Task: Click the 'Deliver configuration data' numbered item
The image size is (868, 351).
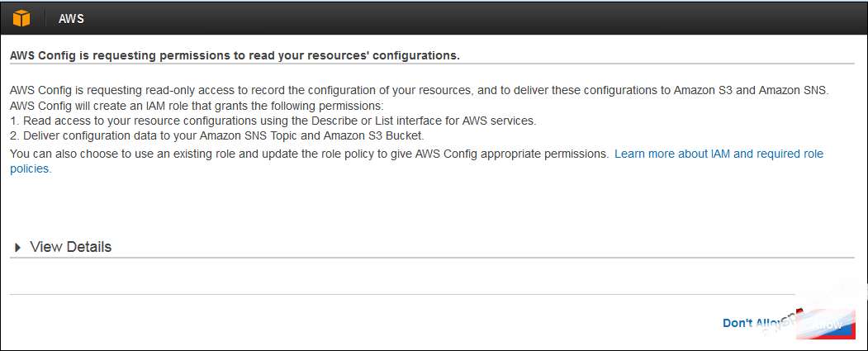Action: pos(217,135)
